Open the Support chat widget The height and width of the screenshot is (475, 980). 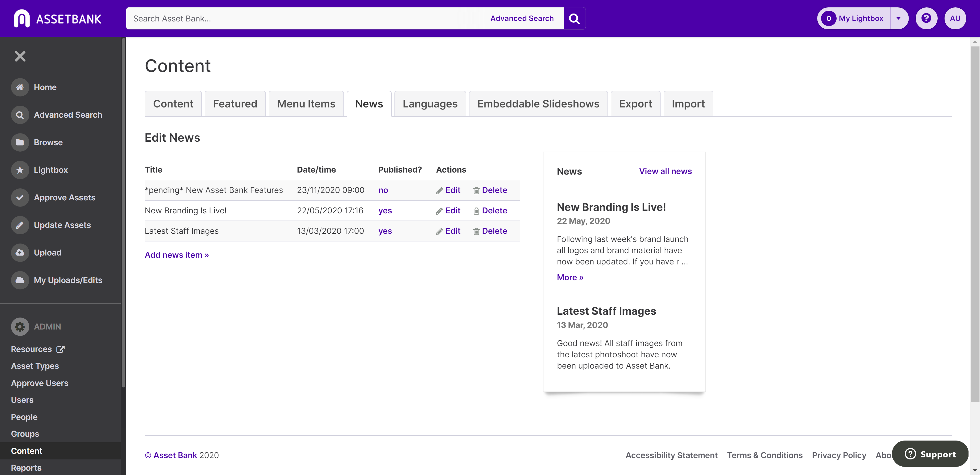[x=930, y=454]
